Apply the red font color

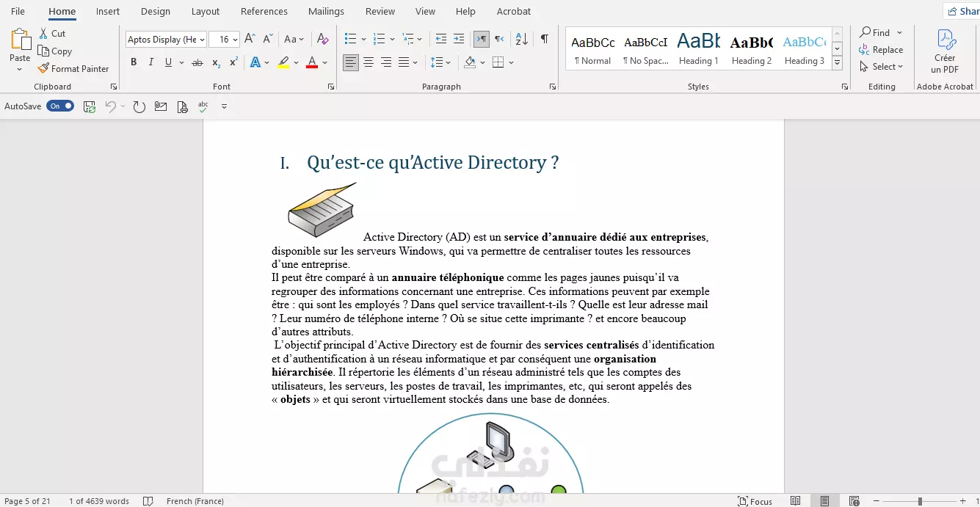click(x=312, y=62)
